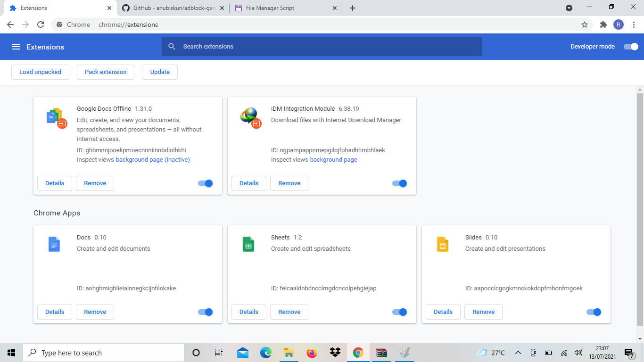The image size is (644, 362).
Task: Click the Update button
Action: click(160, 72)
